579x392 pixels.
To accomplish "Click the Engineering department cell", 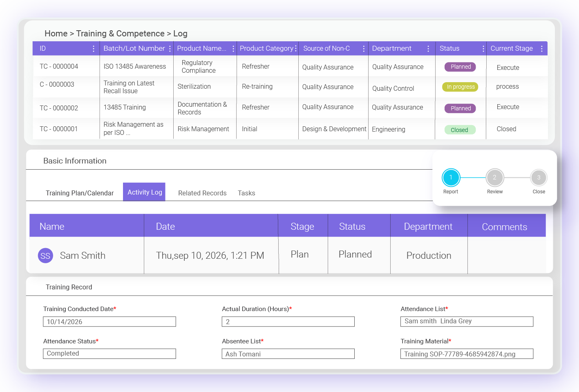I will (389, 129).
